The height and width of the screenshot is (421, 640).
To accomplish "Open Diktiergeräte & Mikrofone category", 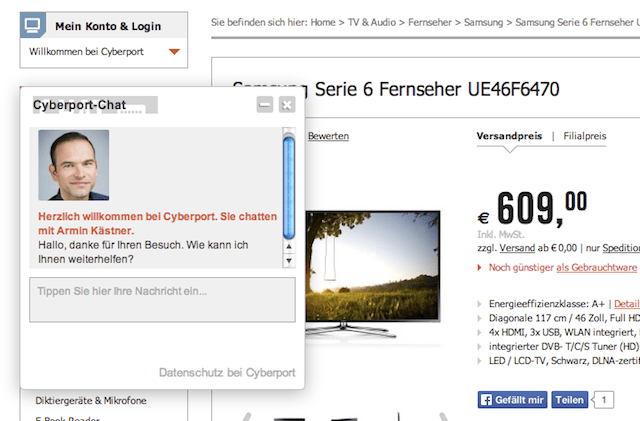I will (91, 401).
